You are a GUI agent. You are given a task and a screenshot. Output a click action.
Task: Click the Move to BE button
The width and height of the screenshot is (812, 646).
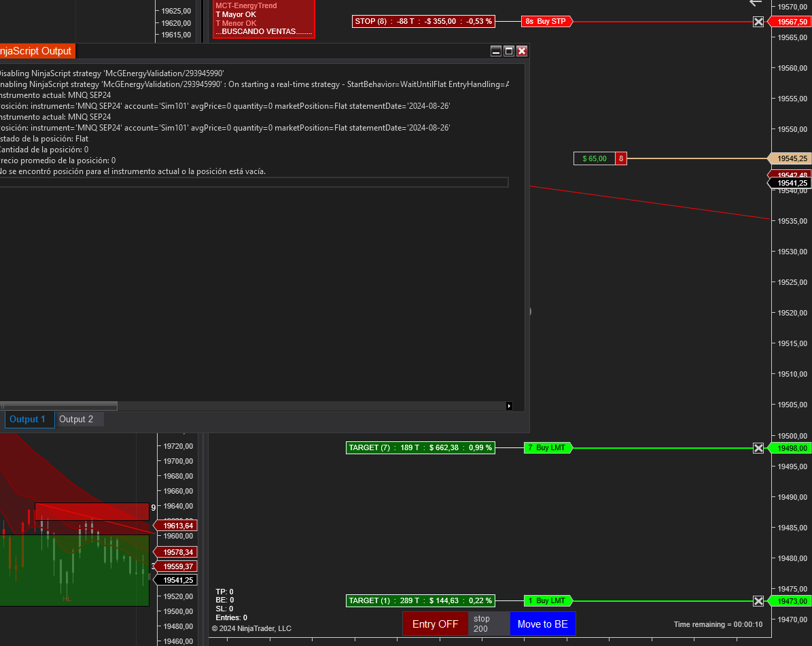542,624
